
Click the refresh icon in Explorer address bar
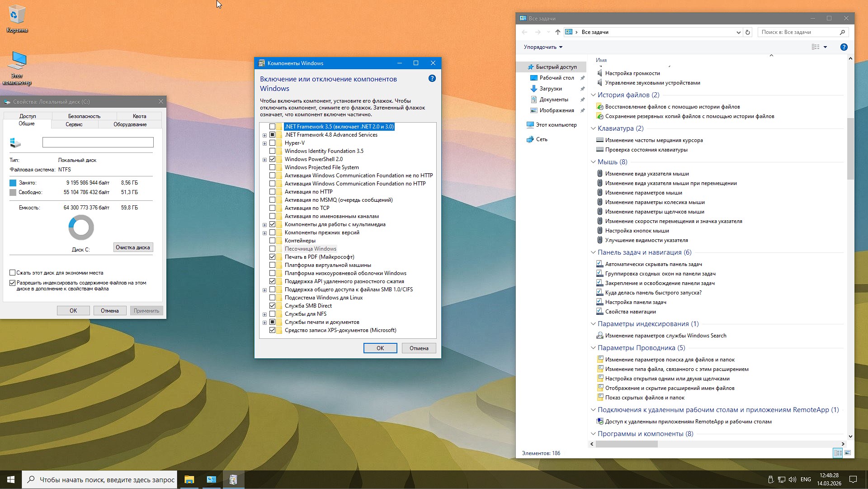click(748, 32)
